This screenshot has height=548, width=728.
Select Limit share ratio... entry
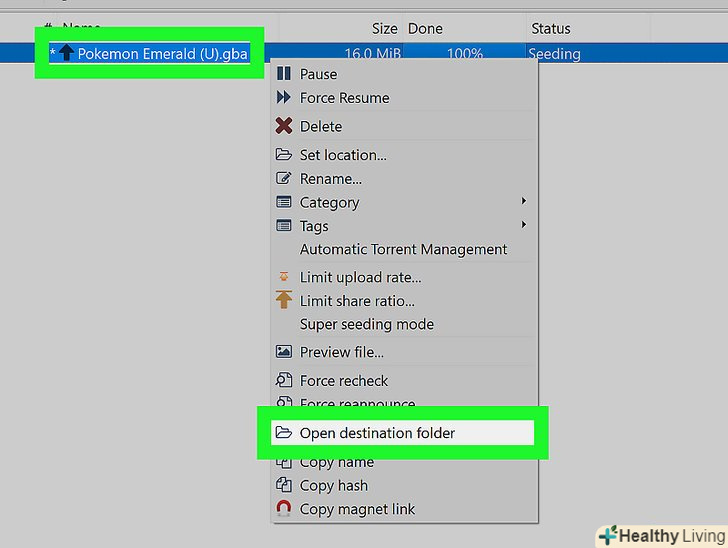(x=404, y=301)
